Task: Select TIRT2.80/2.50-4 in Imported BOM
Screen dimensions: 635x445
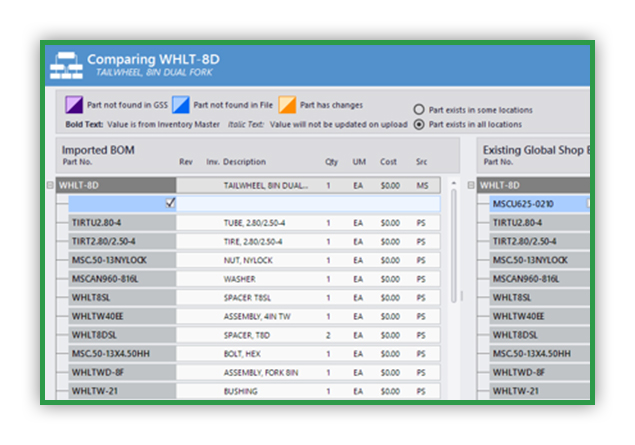Action: pyautogui.click(x=122, y=241)
